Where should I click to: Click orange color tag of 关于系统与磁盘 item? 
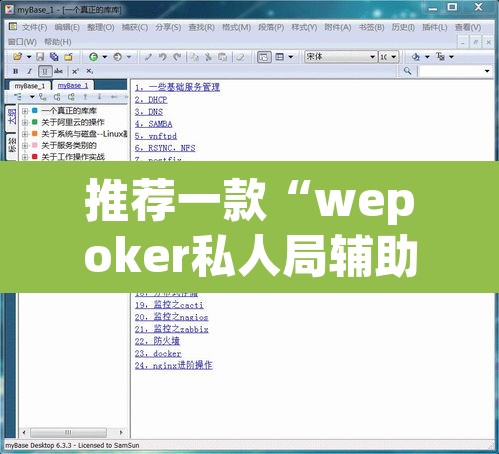[35, 134]
